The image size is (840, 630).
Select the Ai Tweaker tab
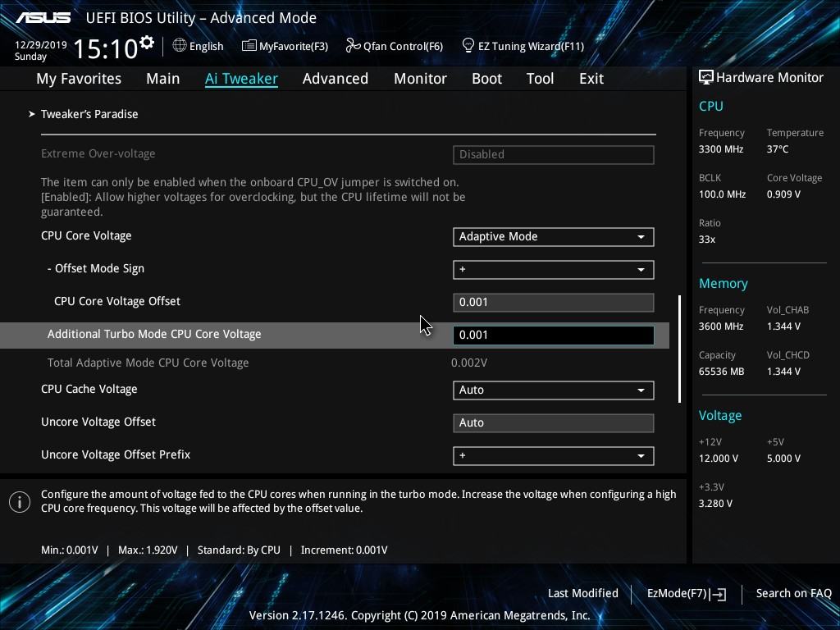click(241, 79)
